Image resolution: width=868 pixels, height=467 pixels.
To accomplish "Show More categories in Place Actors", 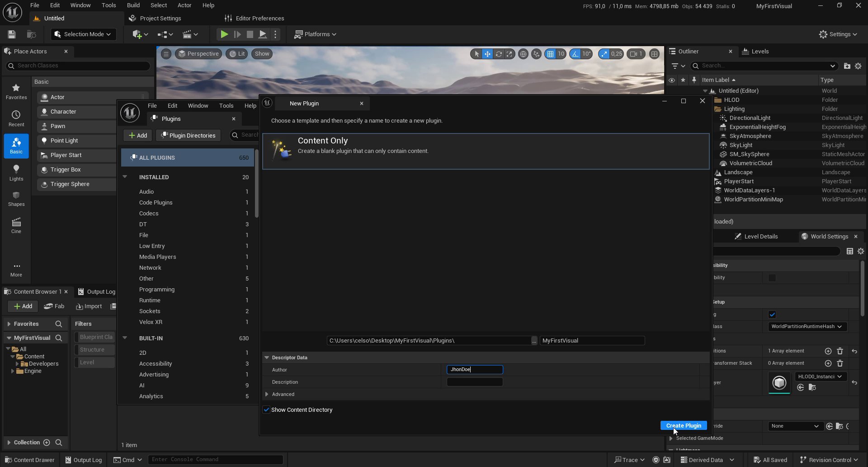I will (16, 270).
